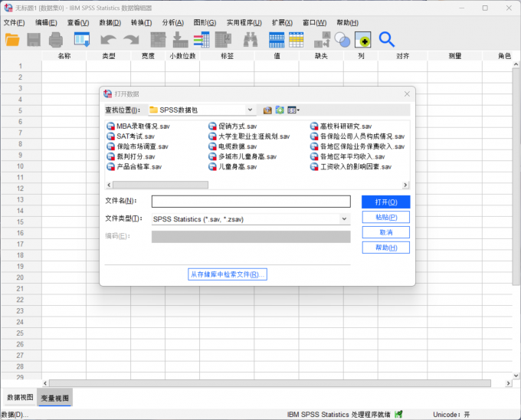Click the run descriptive statistics icon

pos(223,40)
